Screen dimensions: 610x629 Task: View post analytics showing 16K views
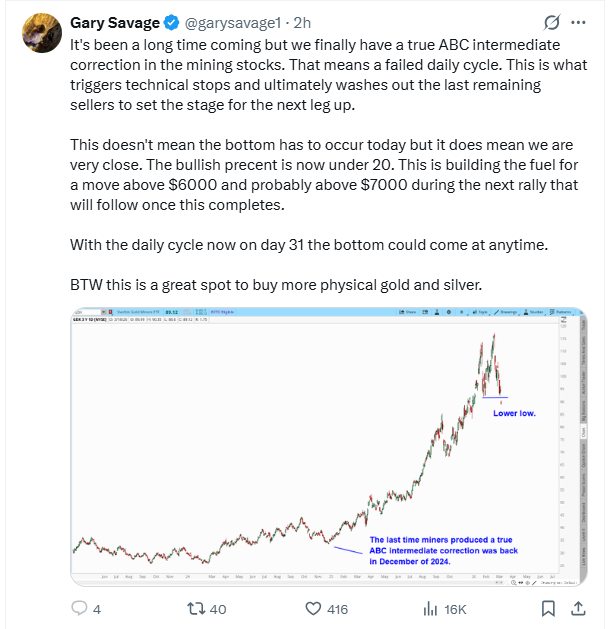(433, 607)
